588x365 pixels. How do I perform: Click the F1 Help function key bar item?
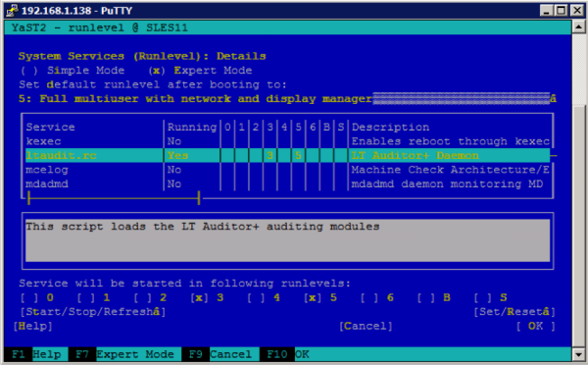click(36, 354)
